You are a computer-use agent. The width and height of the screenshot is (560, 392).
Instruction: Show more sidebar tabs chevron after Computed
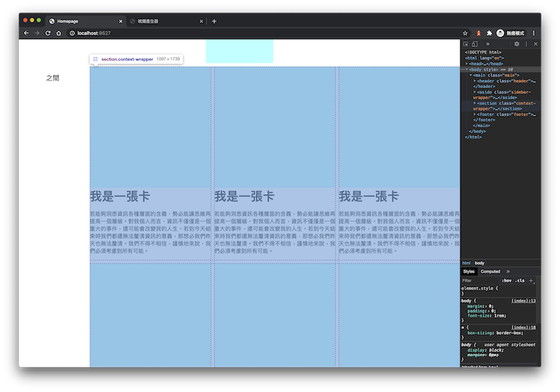point(508,272)
